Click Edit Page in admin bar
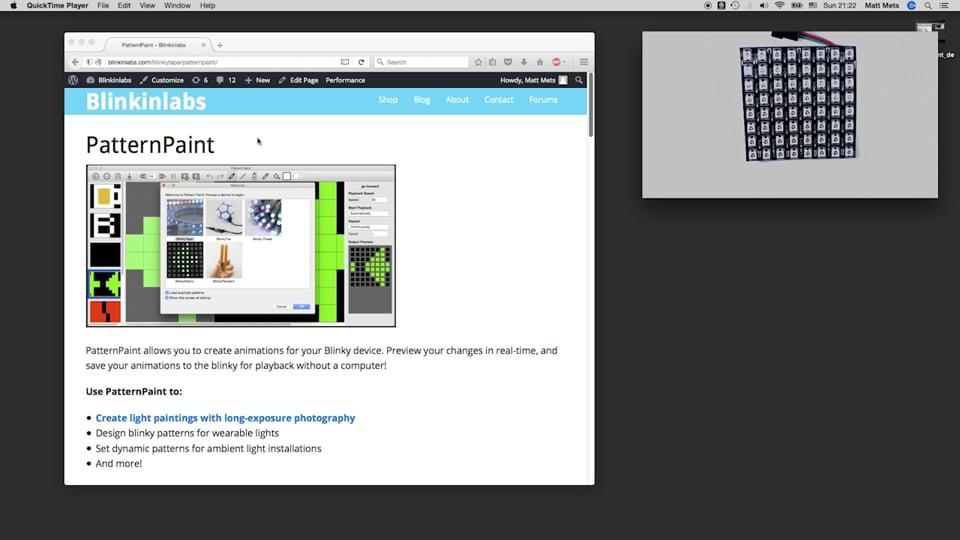 tap(298, 80)
